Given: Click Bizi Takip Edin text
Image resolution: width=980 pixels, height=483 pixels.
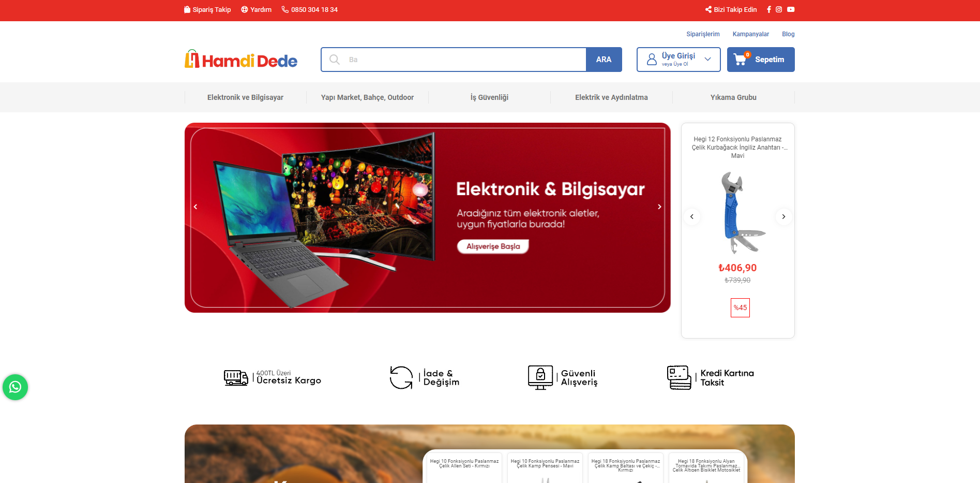Looking at the screenshot, I should coord(735,10).
